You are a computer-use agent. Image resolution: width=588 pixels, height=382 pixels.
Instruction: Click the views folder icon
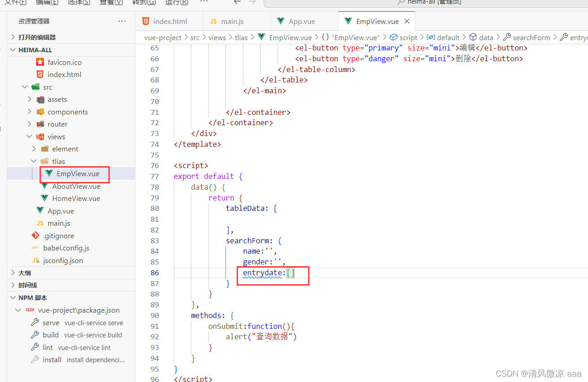point(40,136)
